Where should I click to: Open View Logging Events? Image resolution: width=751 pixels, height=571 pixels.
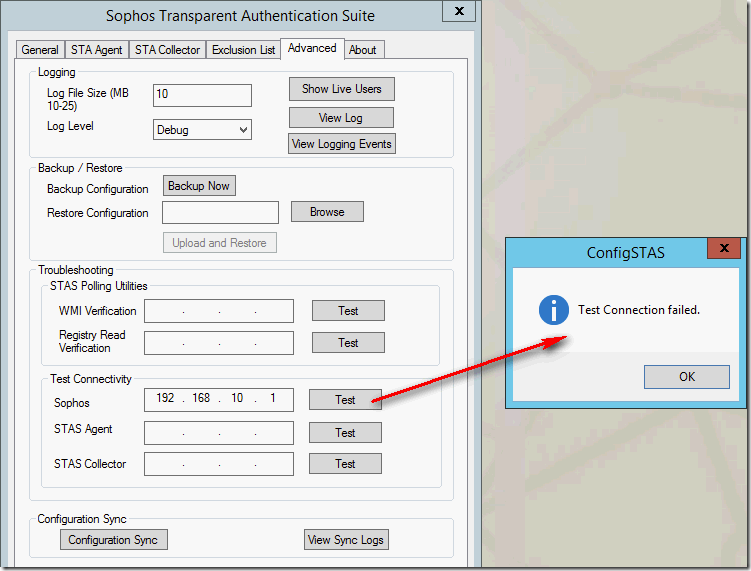click(x=341, y=144)
